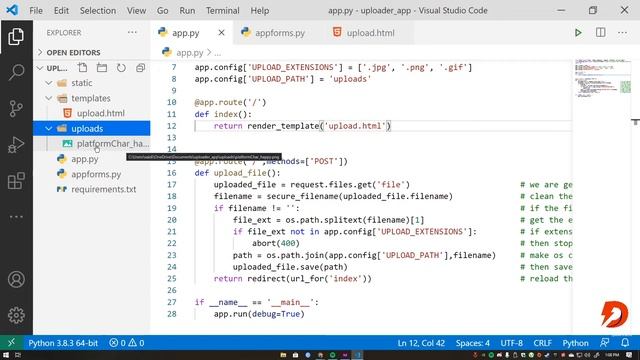Open the Edit menu

[61, 11]
